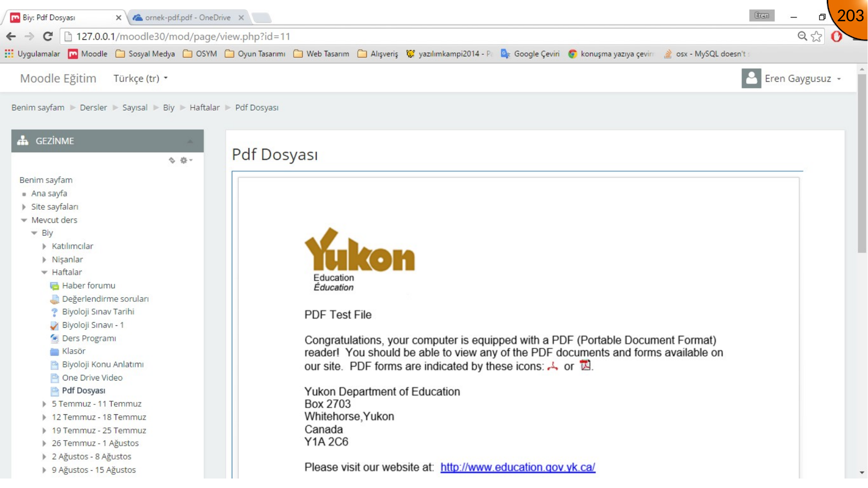This screenshot has width=868, height=488.
Task: Open Haber forumu forum item
Action: pos(89,286)
